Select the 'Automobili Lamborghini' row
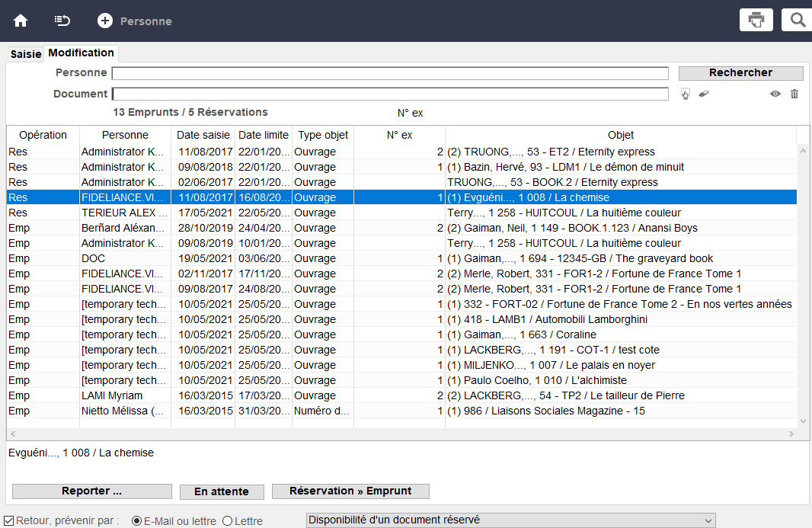This screenshot has height=528, width=812. tap(401, 319)
